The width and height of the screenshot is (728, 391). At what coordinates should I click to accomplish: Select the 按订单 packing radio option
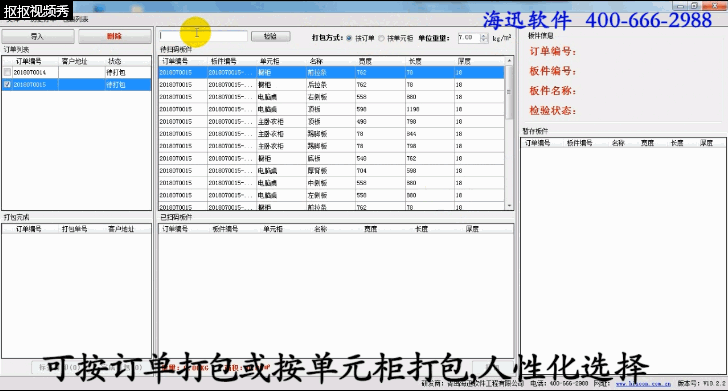(x=349, y=38)
